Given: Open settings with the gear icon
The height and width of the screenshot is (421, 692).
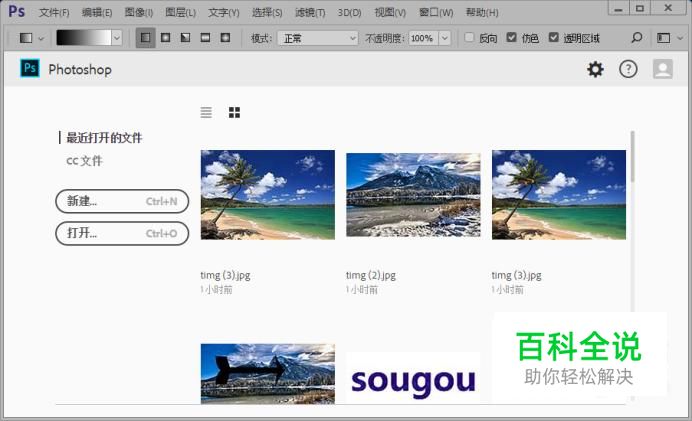Looking at the screenshot, I should tap(595, 69).
